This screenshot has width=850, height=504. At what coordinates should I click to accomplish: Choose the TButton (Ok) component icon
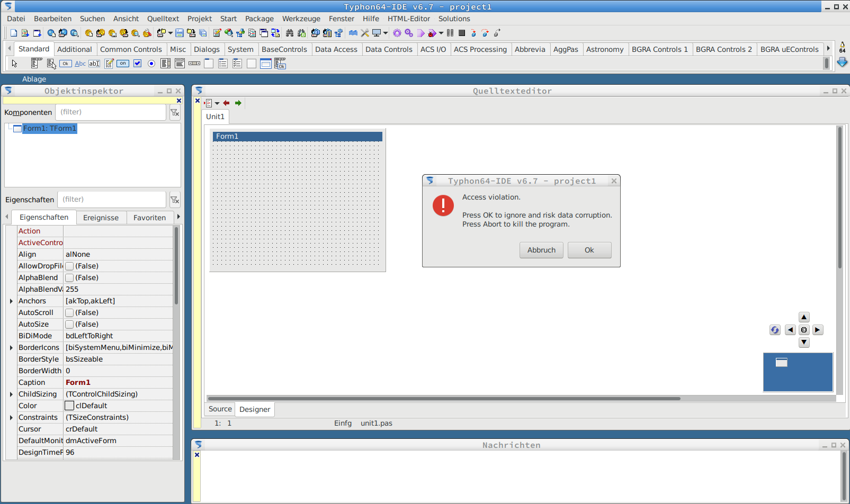pos(66,64)
